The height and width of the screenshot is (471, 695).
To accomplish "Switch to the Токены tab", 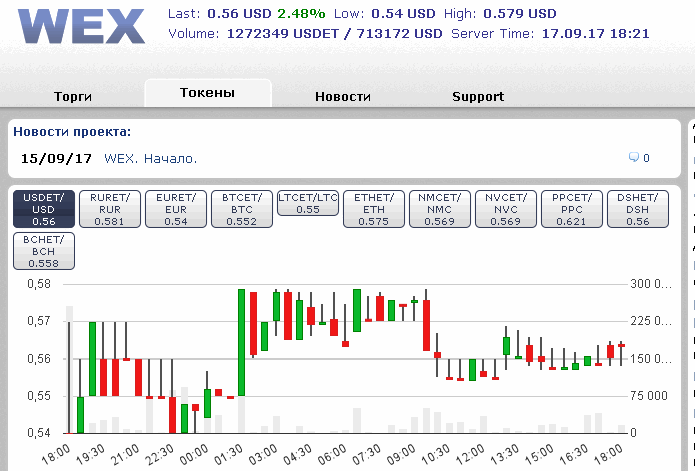I will pos(207,93).
